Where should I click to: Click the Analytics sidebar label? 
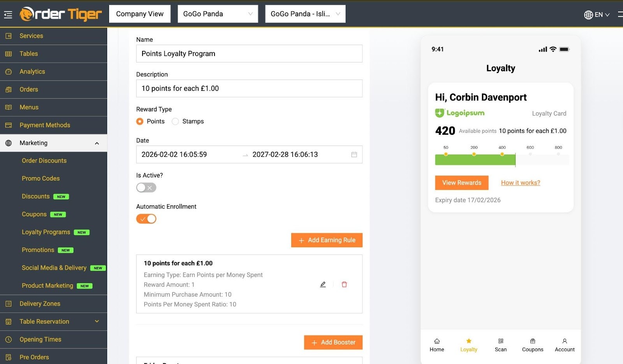[x=32, y=72]
